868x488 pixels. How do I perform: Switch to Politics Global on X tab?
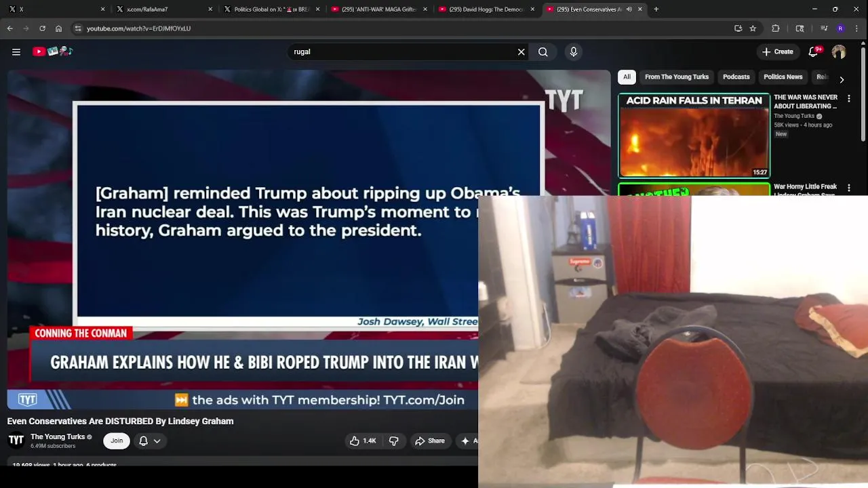click(271, 9)
